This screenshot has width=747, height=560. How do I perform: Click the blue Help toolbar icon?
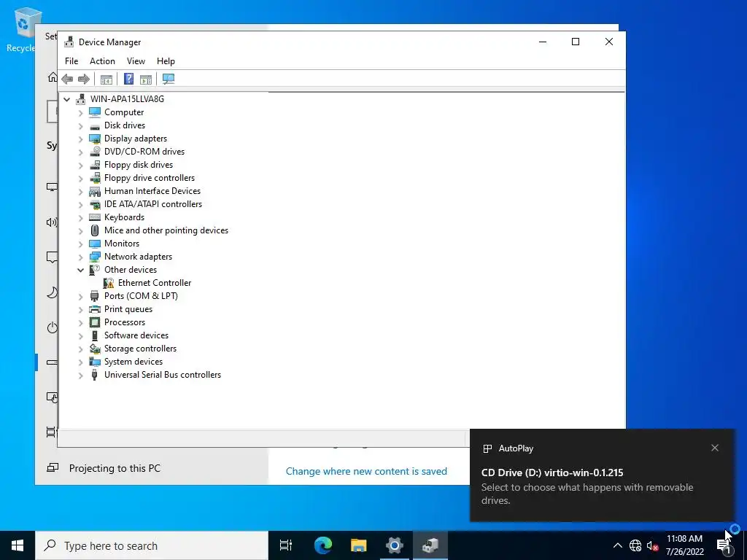[128, 79]
